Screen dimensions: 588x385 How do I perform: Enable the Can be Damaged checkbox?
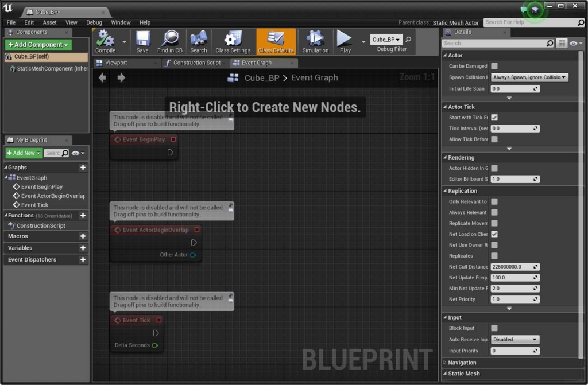tap(494, 66)
